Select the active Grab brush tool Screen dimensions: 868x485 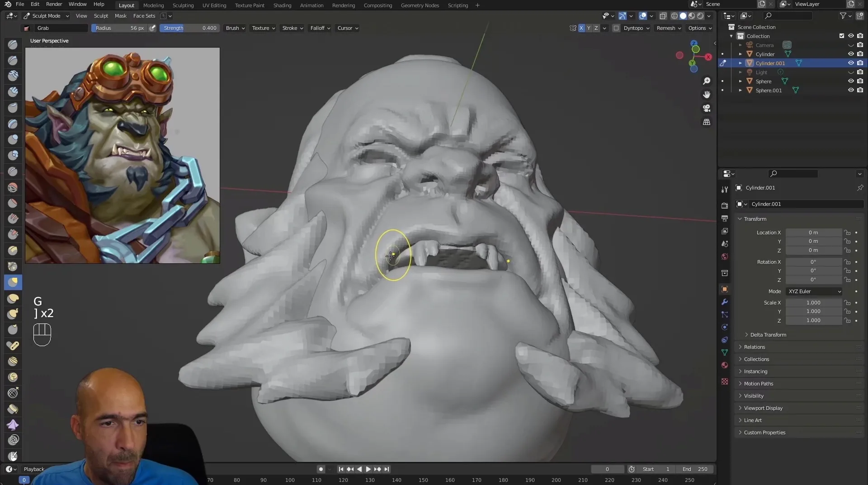pos(13,282)
